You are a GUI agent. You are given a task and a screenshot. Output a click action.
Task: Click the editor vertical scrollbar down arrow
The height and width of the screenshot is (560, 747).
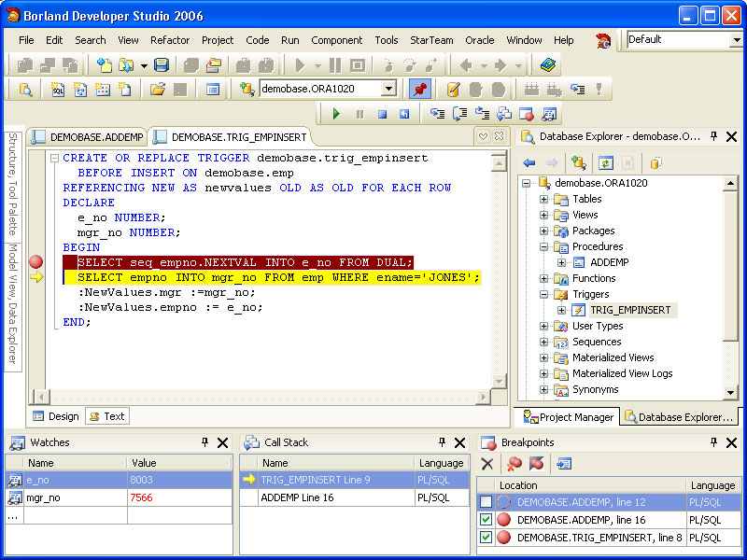(x=499, y=381)
